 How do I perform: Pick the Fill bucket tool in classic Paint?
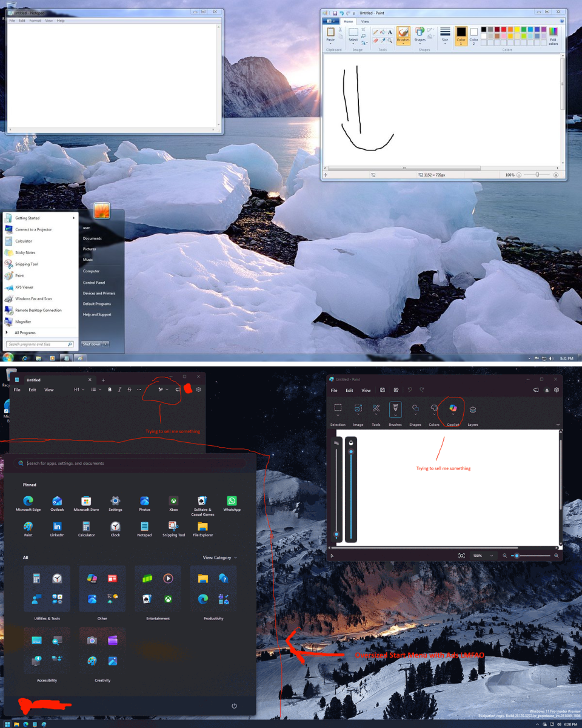click(383, 32)
